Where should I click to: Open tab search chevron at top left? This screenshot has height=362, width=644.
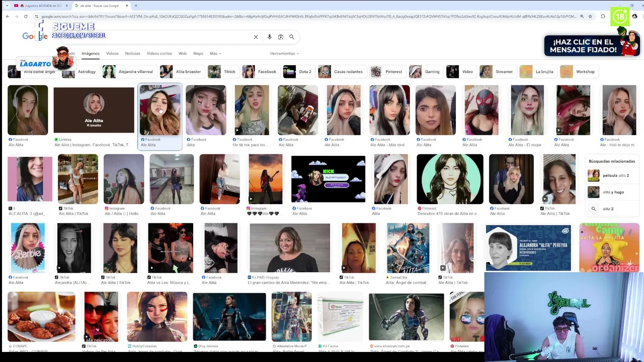pyautogui.click(x=7, y=6)
